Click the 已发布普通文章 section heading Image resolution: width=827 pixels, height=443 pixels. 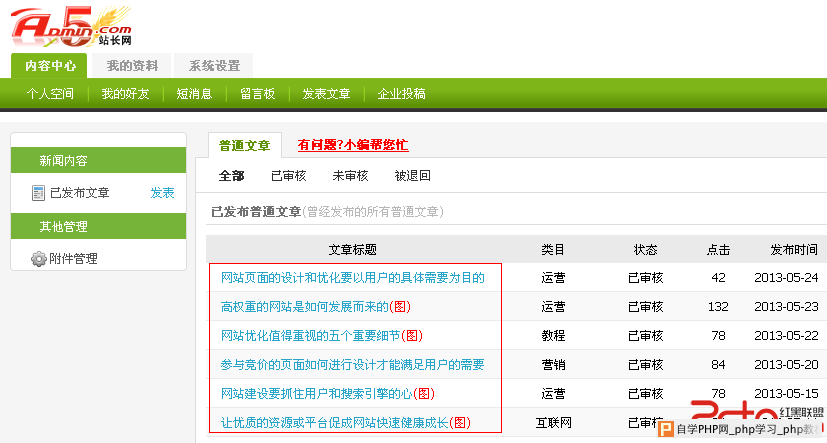point(256,212)
